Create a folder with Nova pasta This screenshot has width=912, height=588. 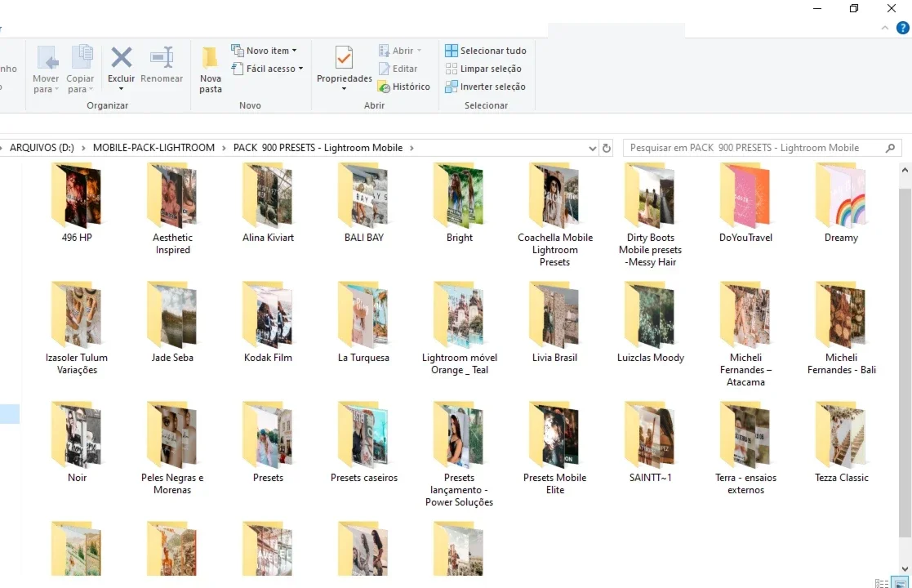[210, 69]
